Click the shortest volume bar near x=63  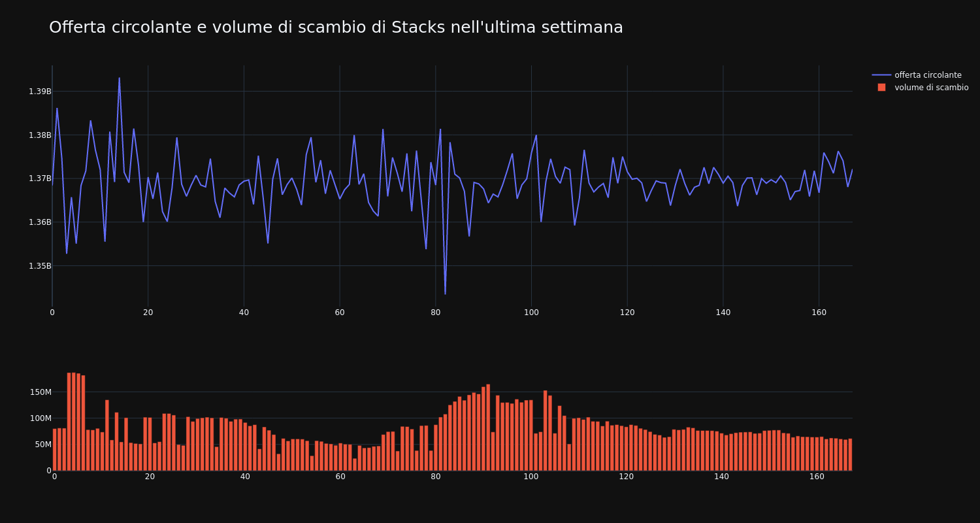355,465
